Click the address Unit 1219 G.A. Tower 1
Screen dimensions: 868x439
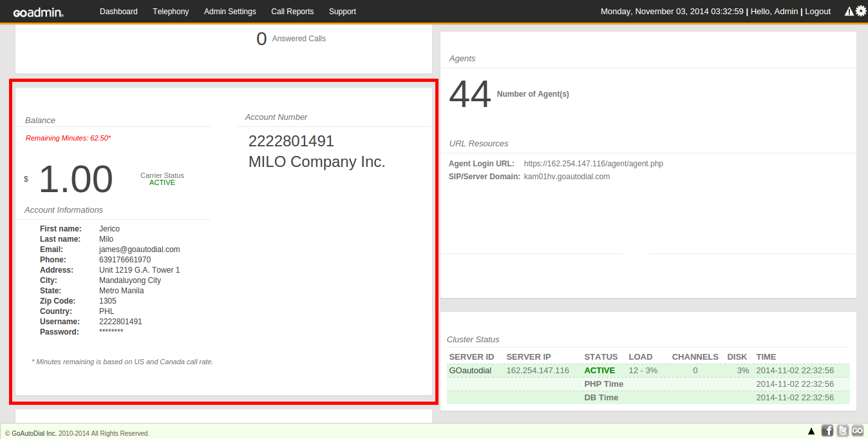point(140,270)
